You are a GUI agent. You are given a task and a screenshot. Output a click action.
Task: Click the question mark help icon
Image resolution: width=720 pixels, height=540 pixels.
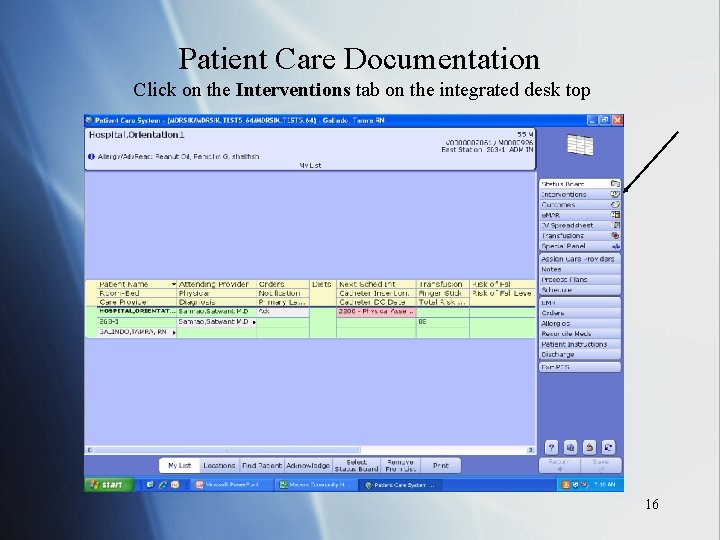[551, 447]
